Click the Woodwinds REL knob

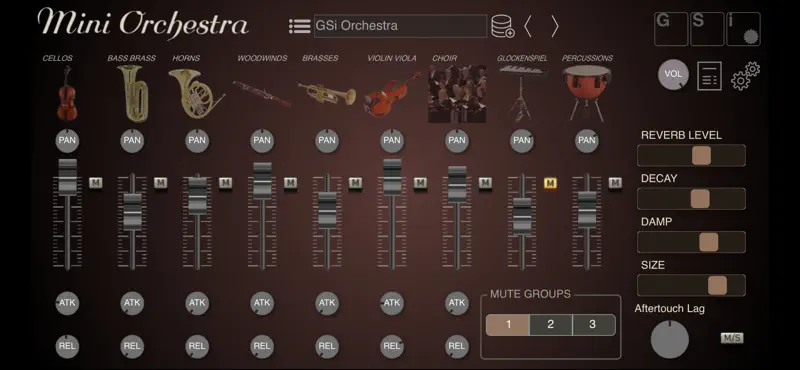[x=262, y=347]
